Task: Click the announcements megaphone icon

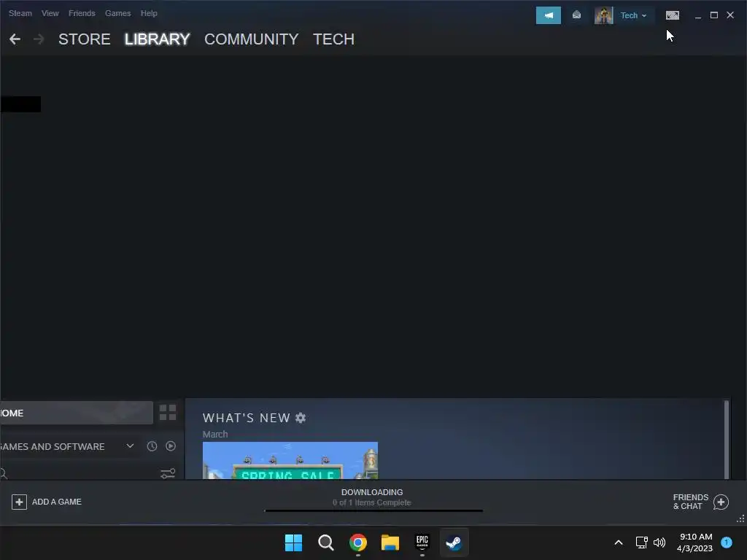Action: click(549, 15)
